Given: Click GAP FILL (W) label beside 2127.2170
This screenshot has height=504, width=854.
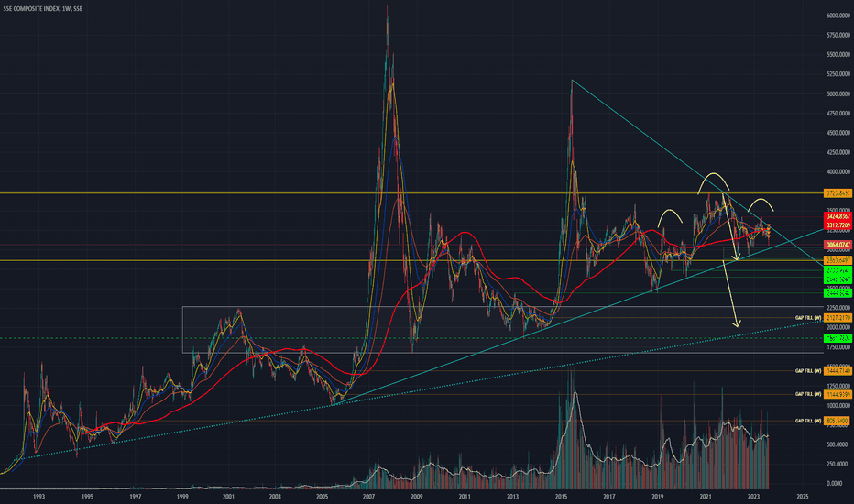Looking at the screenshot, I should pos(808,318).
